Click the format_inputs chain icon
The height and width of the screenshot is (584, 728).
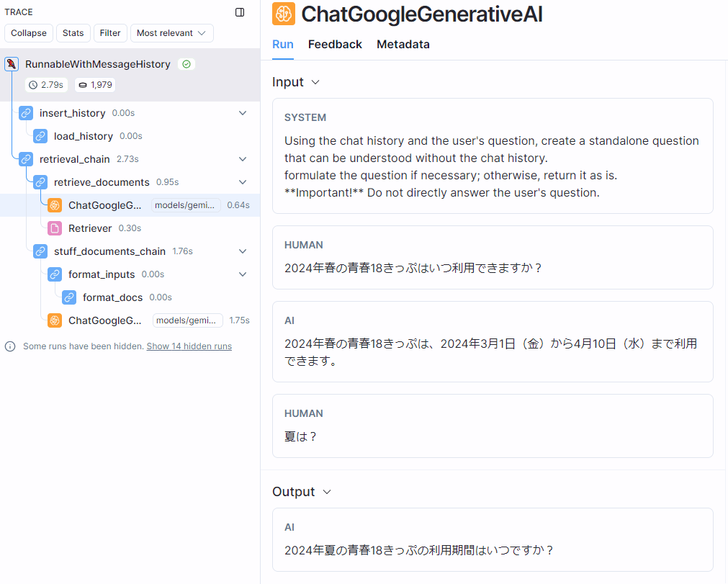pos(55,274)
